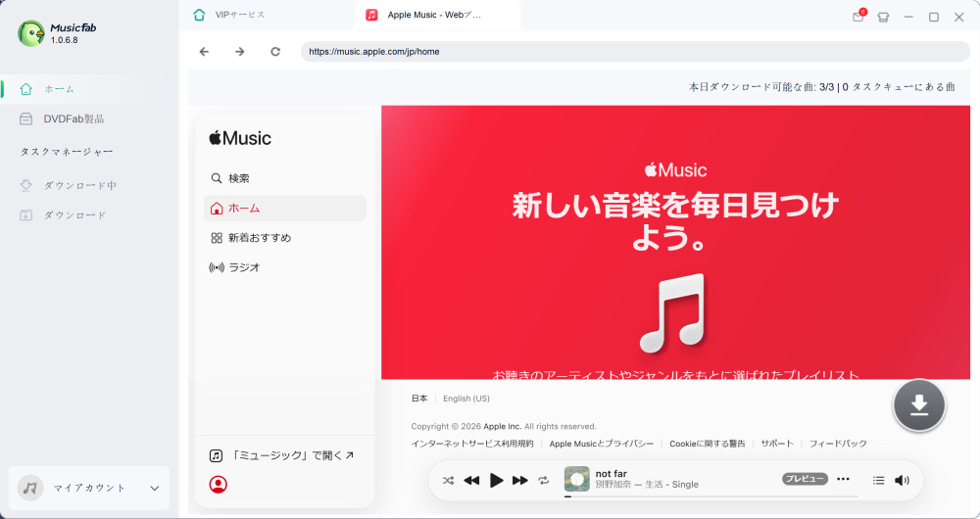The width and height of the screenshot is (980, 519).
Task: Toggle repeat mode in the player
Action: 544,480
